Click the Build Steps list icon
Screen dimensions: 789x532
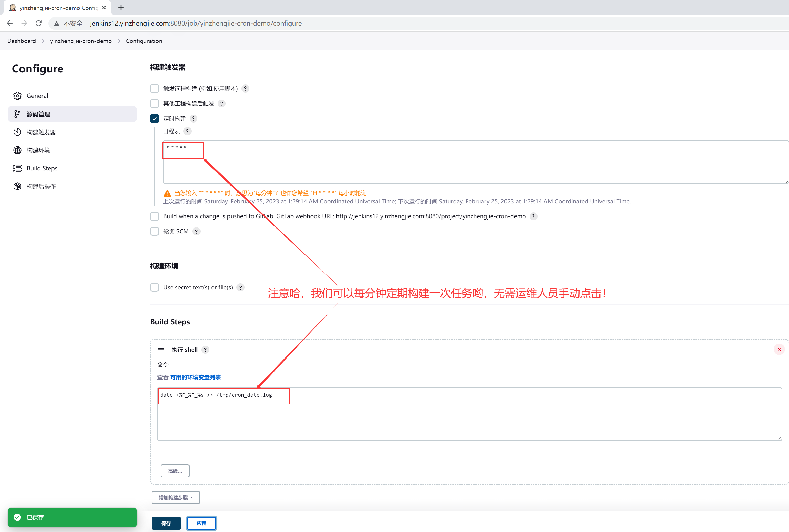click(17, 168)
